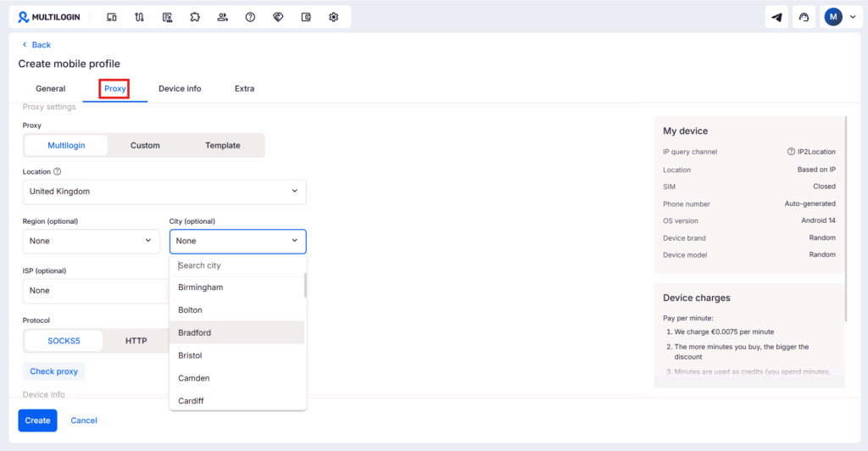Click the city list scrollbar
The height and width of the screenshot is (451, 868).
click(x=305, y=286)
